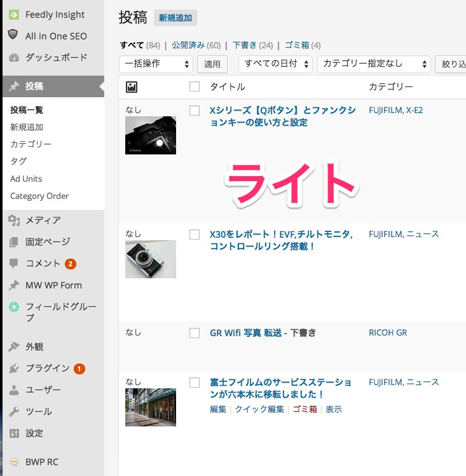Click ニュース category in 富士フイルム post row

coord(423,382)
